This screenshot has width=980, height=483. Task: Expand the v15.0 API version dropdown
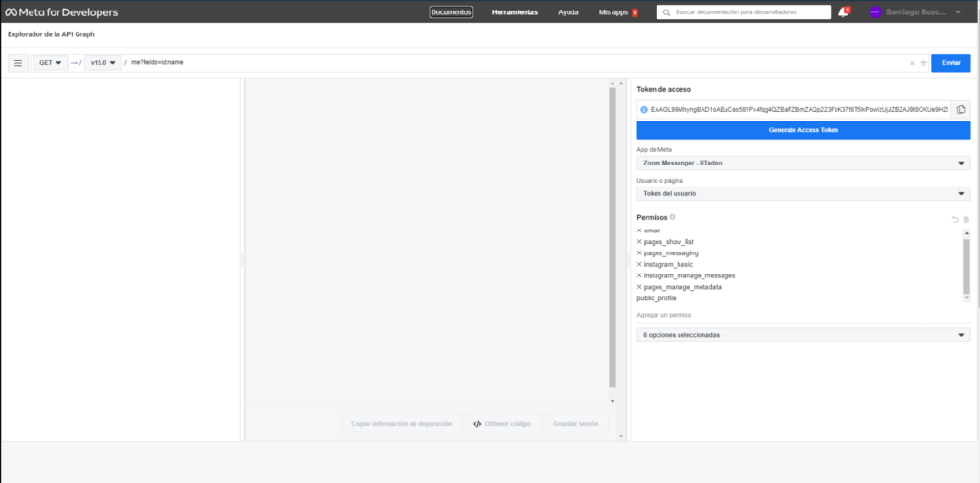coord(102,63)
